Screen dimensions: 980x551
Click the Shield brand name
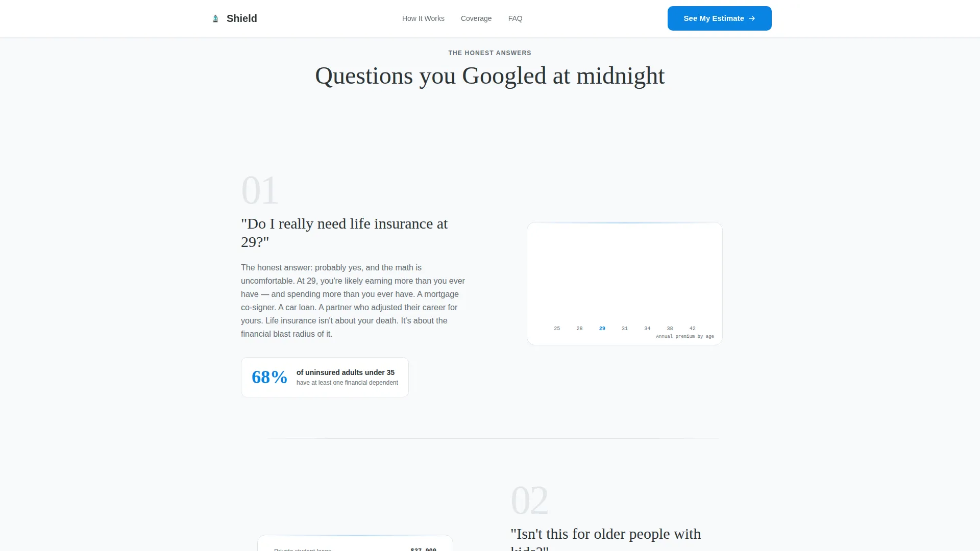coord(242,18)
